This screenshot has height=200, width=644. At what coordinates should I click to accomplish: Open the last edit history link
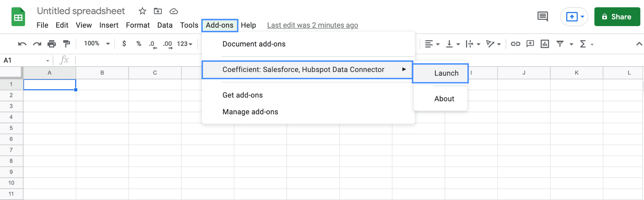click(x=313, y=25)
